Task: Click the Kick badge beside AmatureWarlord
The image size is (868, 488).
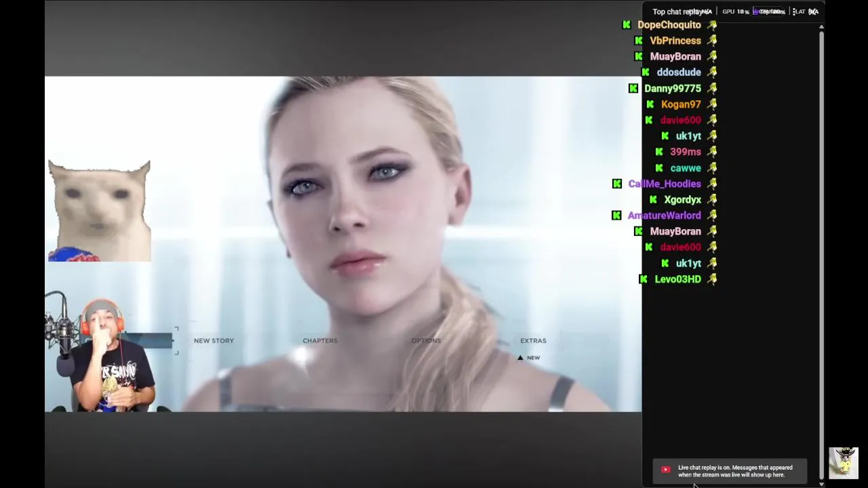Action: pyautogui.click(x=616, y=216)
